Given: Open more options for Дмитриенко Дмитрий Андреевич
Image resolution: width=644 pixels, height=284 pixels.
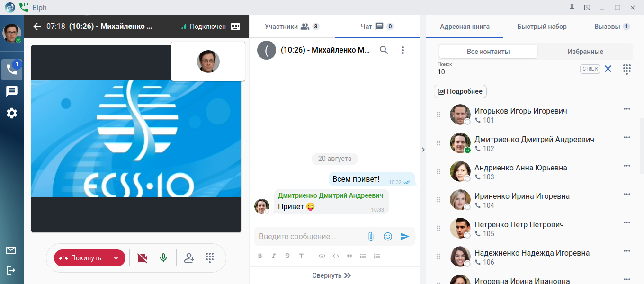Looking at the screenshot, I should point(627,137).
